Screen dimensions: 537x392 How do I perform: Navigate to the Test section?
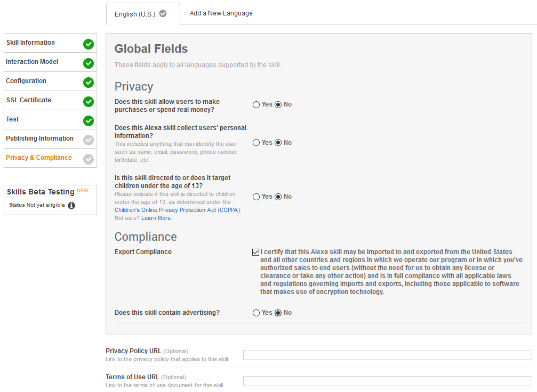[x=50, y=119]
